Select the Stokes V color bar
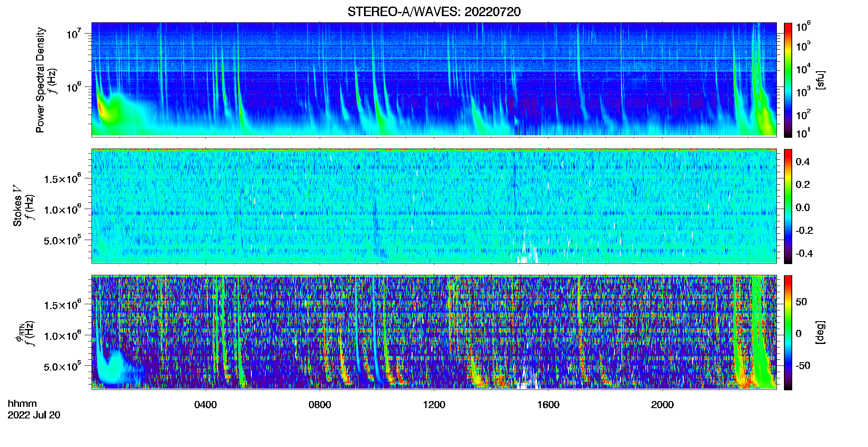The image size is (868, 447). coord(788,206)
